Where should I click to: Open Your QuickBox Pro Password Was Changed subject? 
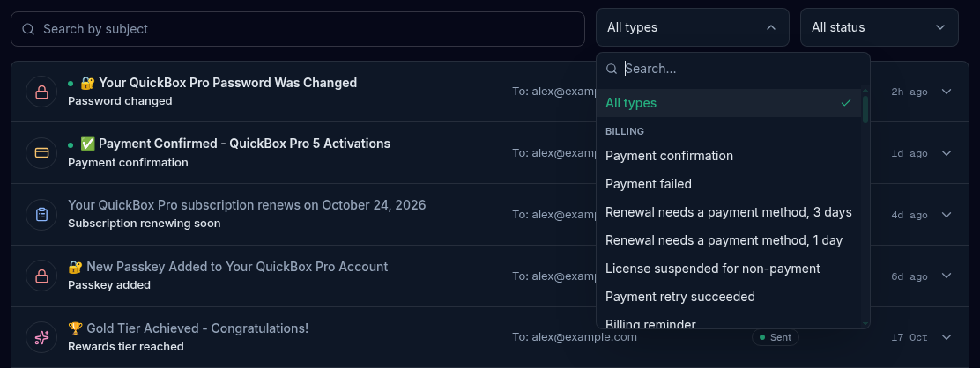click(x=227, y=83)
